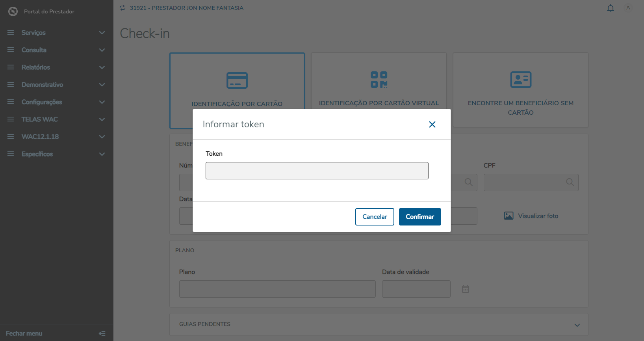Click the Token input field
Screen dimensions: 644x341
coord(317,171)
